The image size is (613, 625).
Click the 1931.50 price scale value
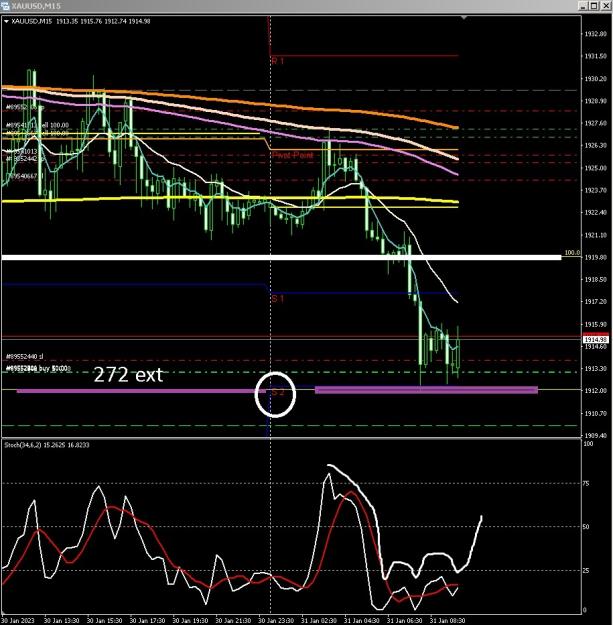[x=595, y=56]
